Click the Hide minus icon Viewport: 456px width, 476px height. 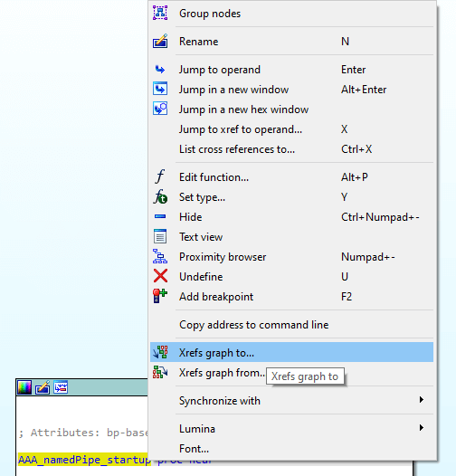pos(160,216)
